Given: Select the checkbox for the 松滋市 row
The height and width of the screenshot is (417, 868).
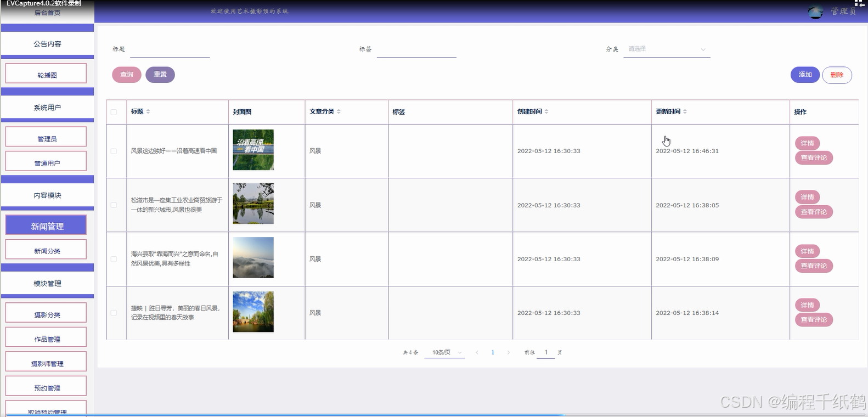Looking at the screenshot, I should 114,205.
